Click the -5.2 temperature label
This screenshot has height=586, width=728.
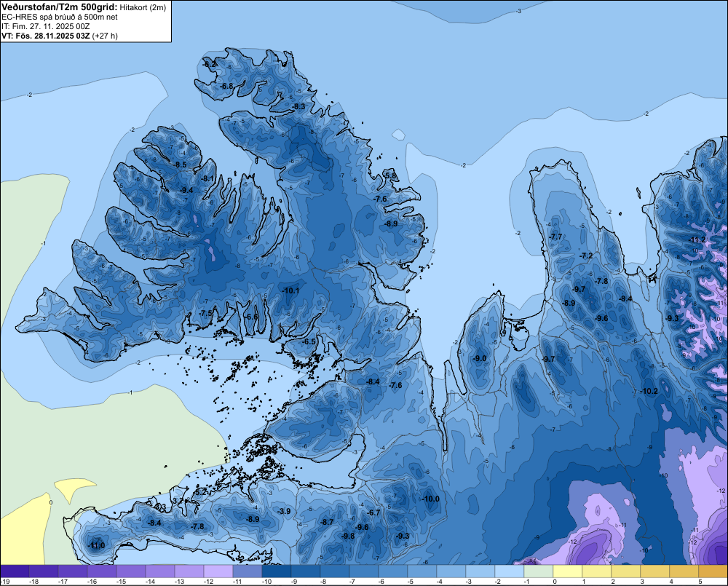point(201,491)
